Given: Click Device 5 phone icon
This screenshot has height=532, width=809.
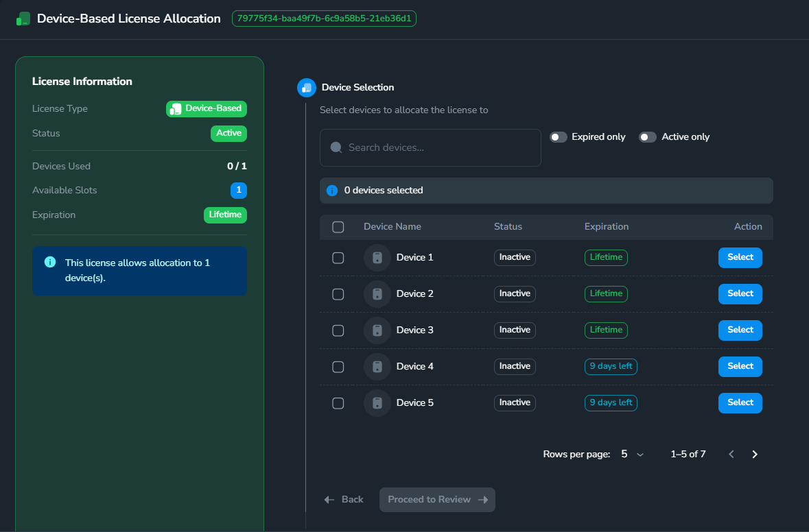Looking at the screenshot, I should [377, 403].
